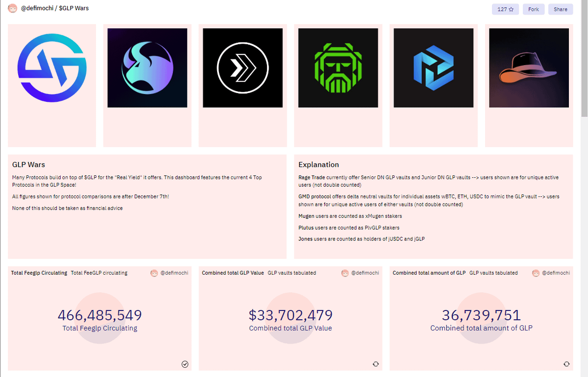Click the defimochi avatar in the page header
The image size is (588, 377).
(13, 9)
